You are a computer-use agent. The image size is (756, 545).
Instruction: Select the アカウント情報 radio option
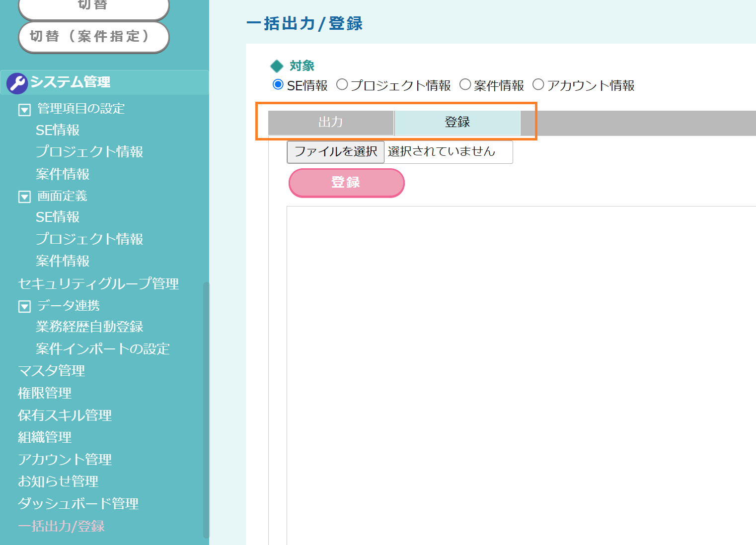tap(538, 85)
